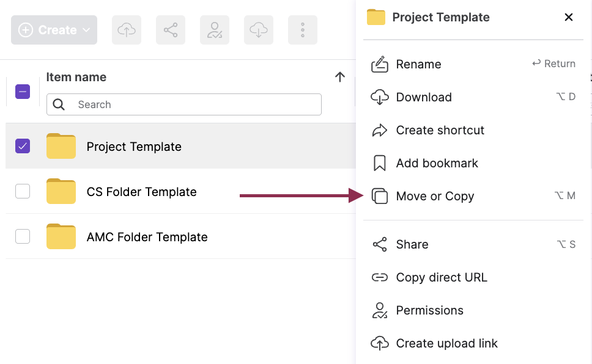
Task: Click the share icon in toolbar
Action: pos(171,30)
